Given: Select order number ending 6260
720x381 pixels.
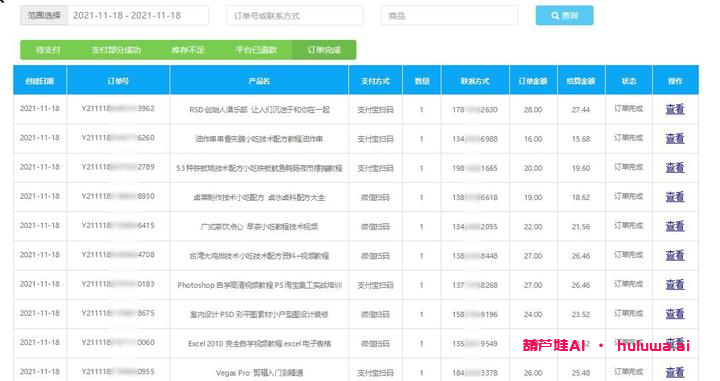Looking at the screenshot, I should click(x=118, y=138).
